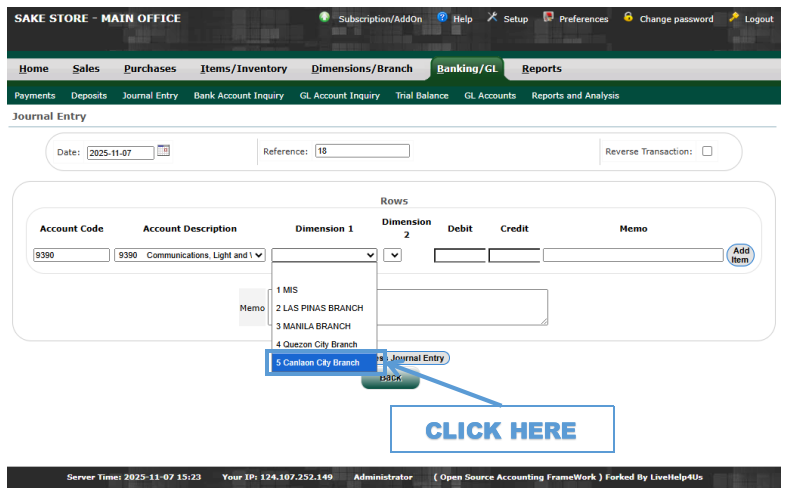This screenshot has width=789, height=495.
Task: Click the Change password lock icon
Action: pyautogui.click(x=628, y=18)
